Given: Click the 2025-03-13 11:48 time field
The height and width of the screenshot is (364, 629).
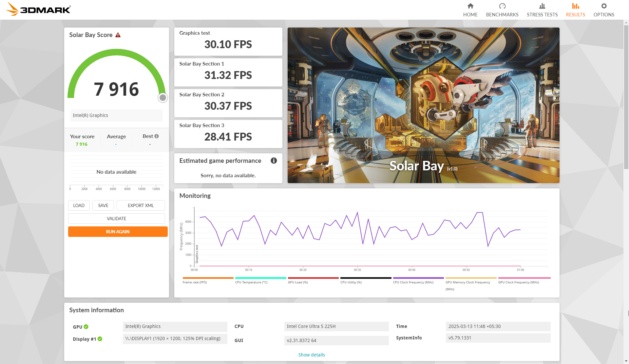Looking at the screenshot, I should [498, 326].
